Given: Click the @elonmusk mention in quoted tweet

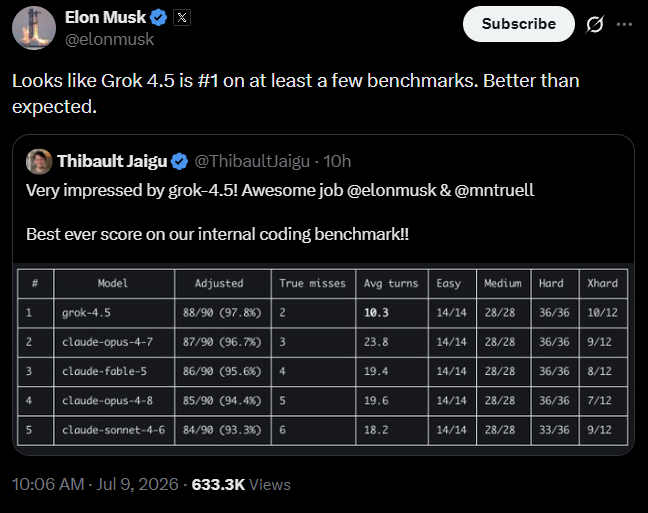Looking at the screenshot, I should pyautogui.click(x=391, y=191).
